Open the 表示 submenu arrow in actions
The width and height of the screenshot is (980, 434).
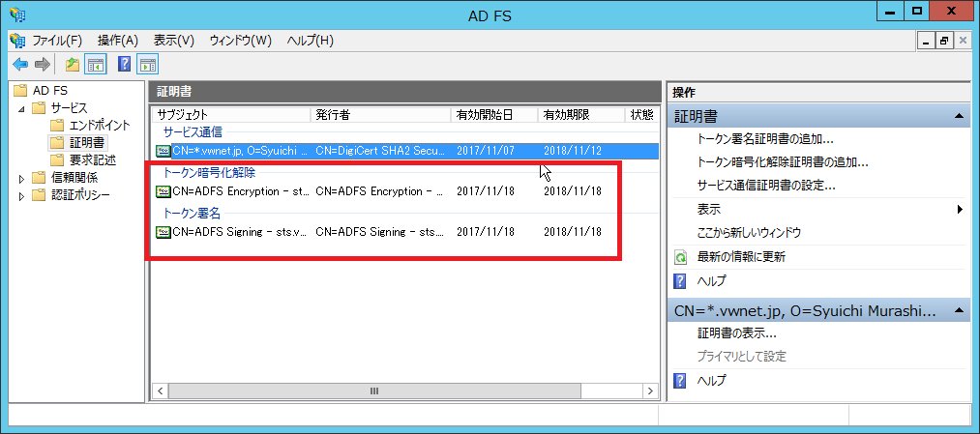tap(960, 209)
